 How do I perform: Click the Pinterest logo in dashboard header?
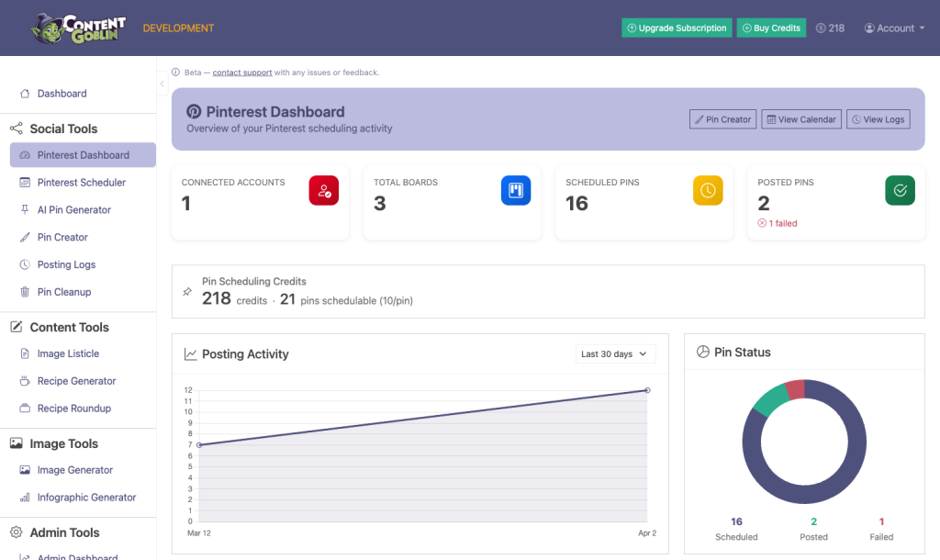pos(194,112)
